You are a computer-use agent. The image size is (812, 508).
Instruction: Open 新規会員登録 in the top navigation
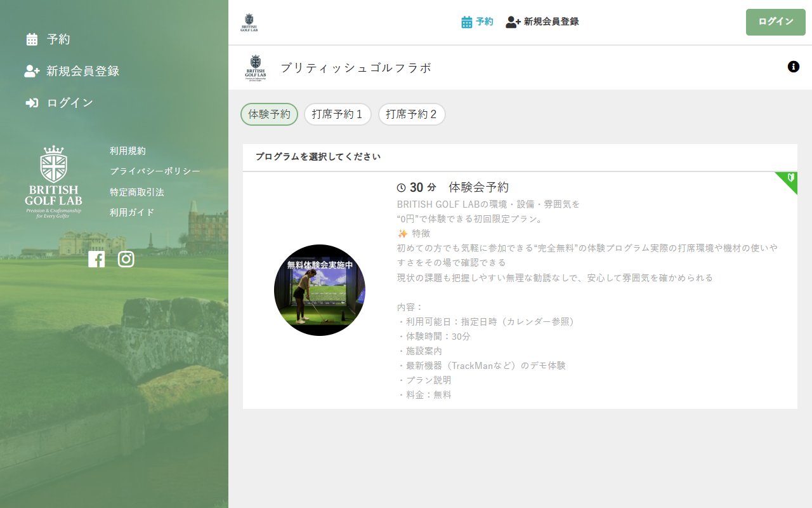[542, 22]
